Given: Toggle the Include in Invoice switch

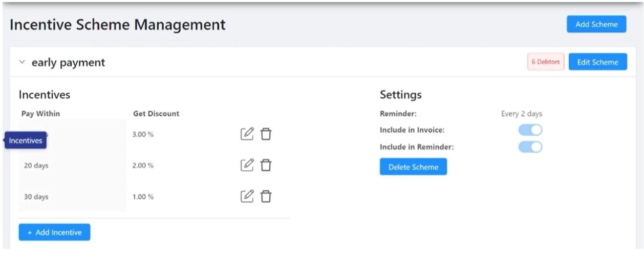Looking at the screenshot, I should (x=530, y=130).
